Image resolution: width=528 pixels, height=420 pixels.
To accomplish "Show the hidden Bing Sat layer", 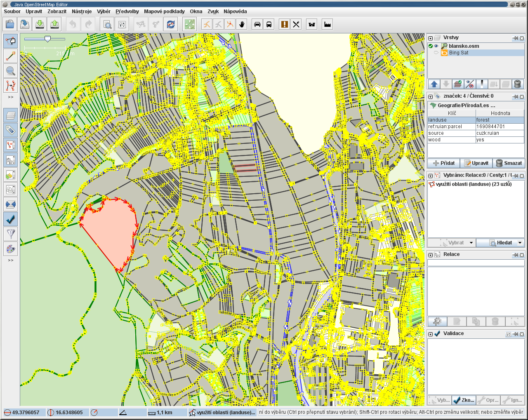I will [x=436, y=53].
